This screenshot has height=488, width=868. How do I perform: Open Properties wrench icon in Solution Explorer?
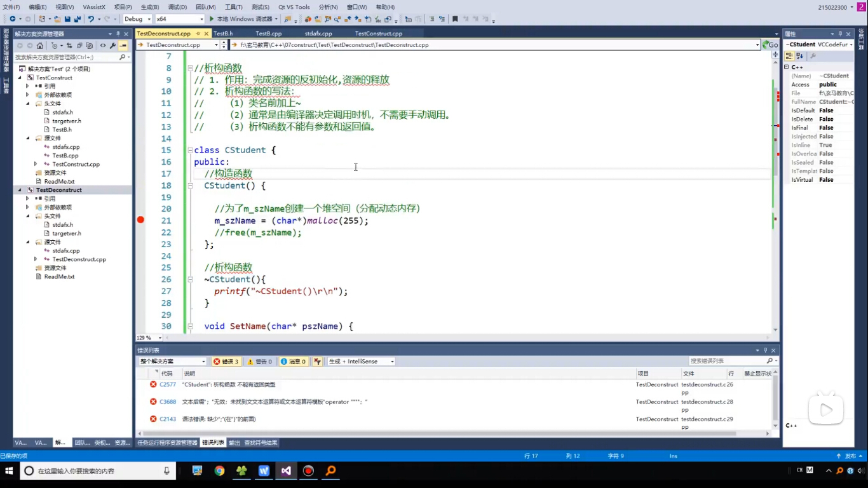pyautogui.click(x=112, y=46)
